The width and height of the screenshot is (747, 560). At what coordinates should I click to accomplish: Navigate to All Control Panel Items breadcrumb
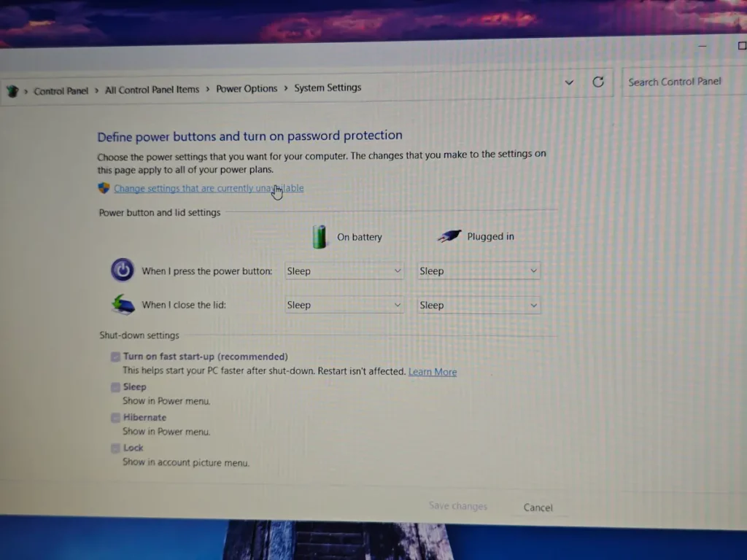[152, 89]
